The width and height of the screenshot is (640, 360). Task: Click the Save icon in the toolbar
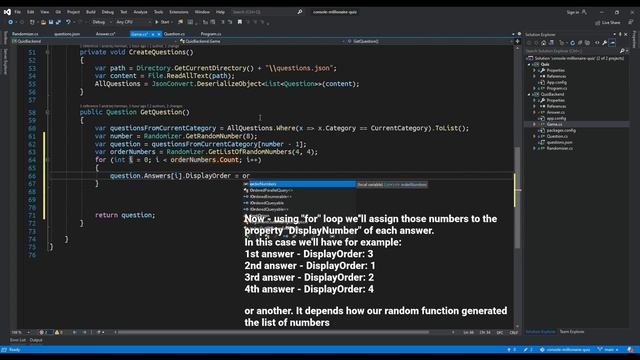coord(51,22)
